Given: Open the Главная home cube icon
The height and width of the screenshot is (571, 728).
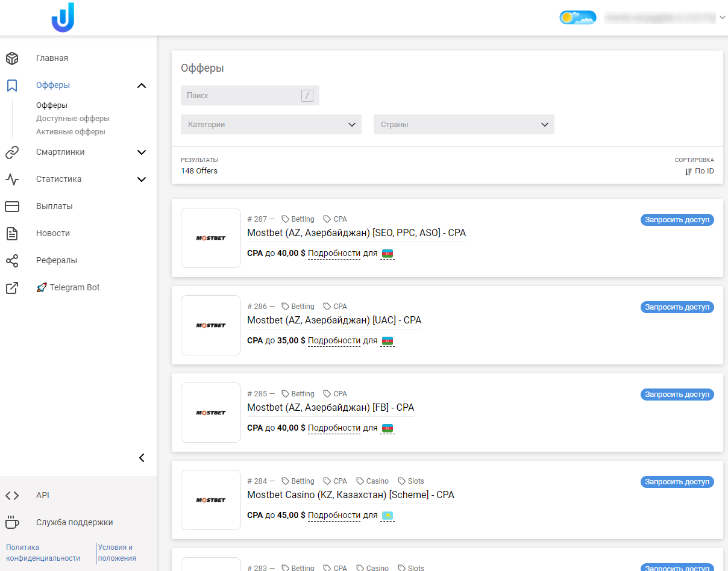Looking at the screenshot, I should pyautogui.click(x=12, y=58).
